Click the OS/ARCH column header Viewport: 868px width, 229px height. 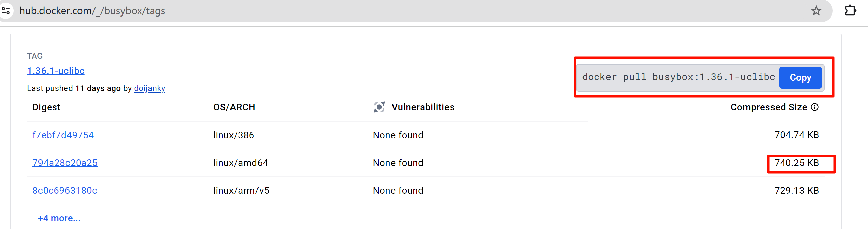point(234,107)
